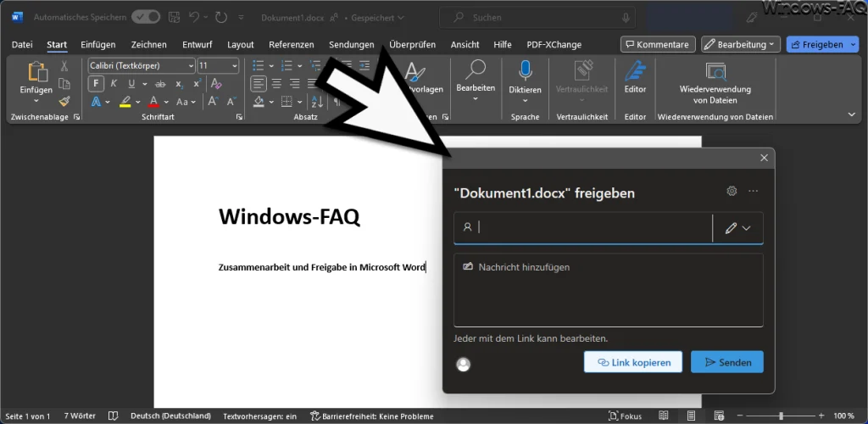Image resolution: width=868 pixels, height=424 pixels.
Task: Switch to the Überprüfen tab
Action: [413, 45]
